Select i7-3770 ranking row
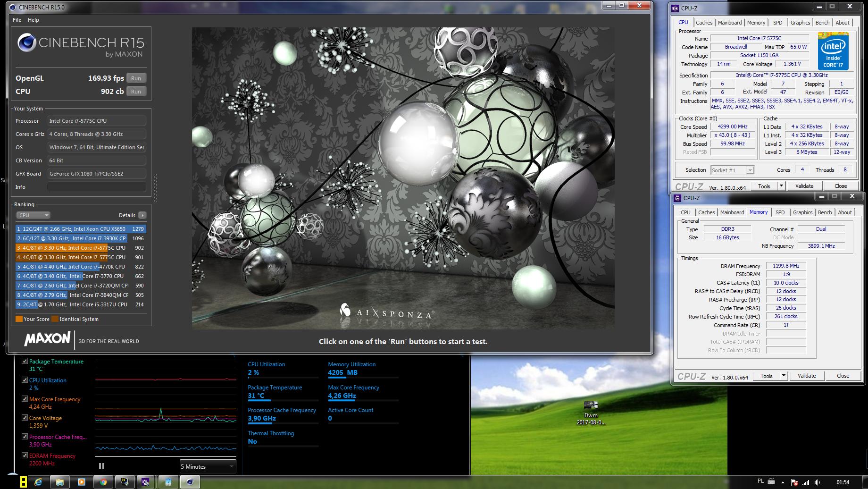 point(81,276)
